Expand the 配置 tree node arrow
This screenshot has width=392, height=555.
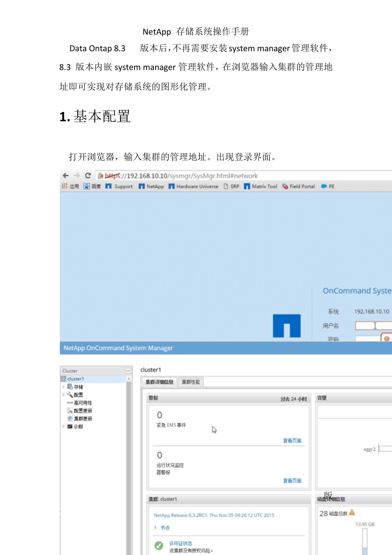[64, 395]
